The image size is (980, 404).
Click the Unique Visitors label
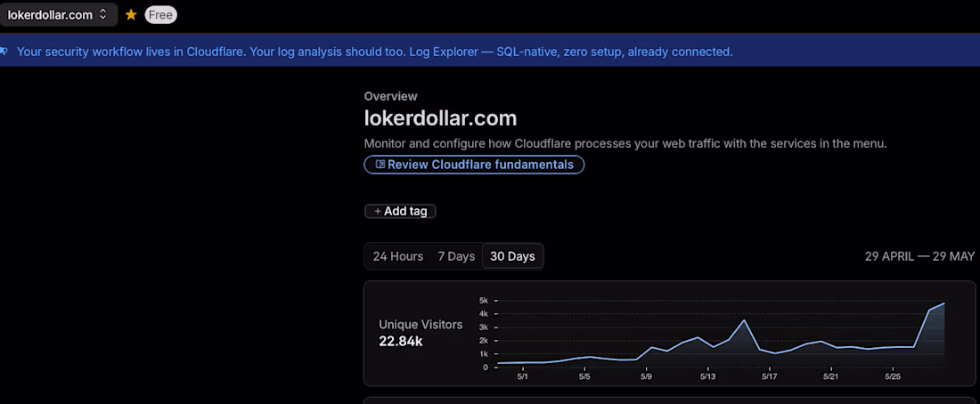[x=421, y=325]
